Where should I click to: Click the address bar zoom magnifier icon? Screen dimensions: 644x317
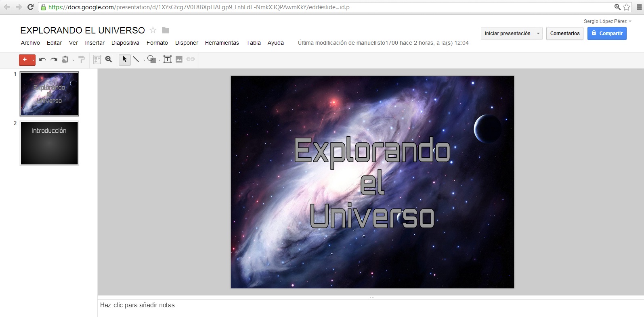pos(617,7)
